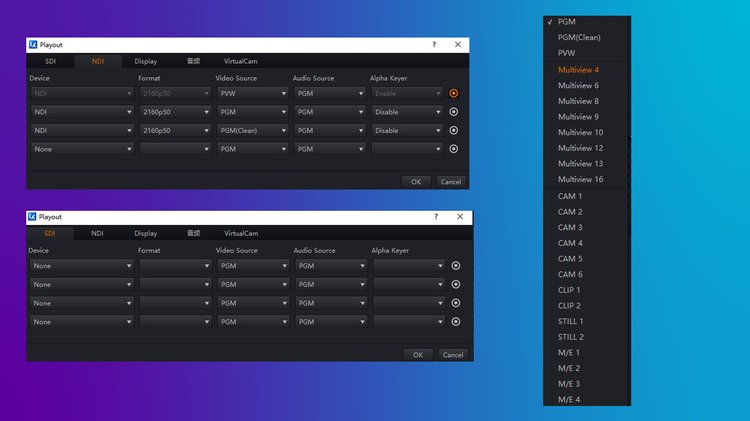Select the checked PGM entry in the source list

click(567, 22)
